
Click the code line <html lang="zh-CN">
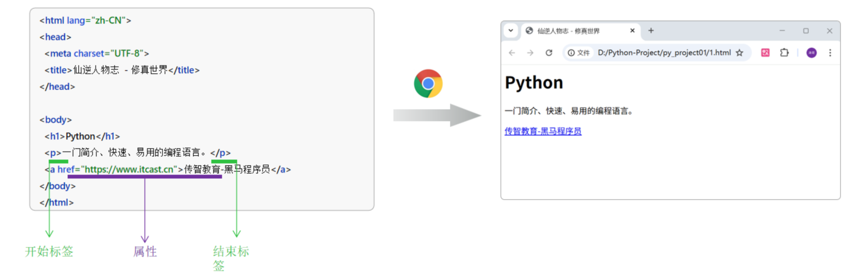pyautogui.click(x=85, y=20)
